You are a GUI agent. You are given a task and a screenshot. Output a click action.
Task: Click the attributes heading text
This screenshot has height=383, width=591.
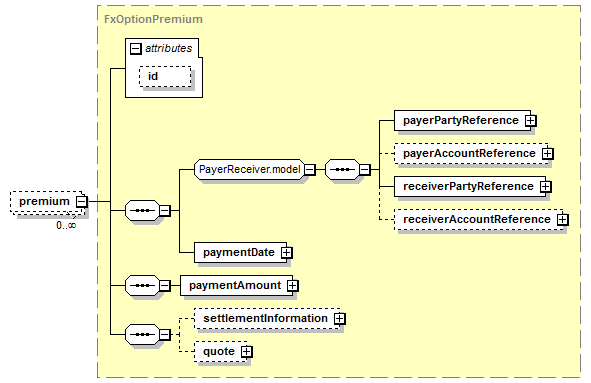(168, 48)
